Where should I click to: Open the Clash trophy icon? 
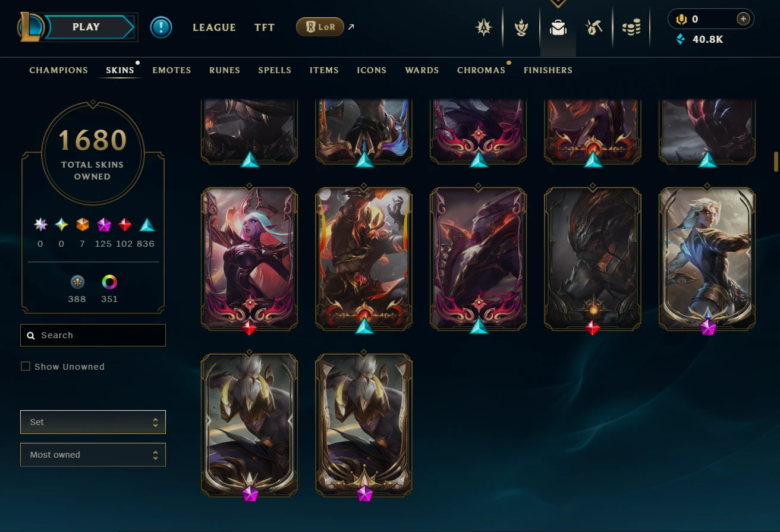[521, 27]
